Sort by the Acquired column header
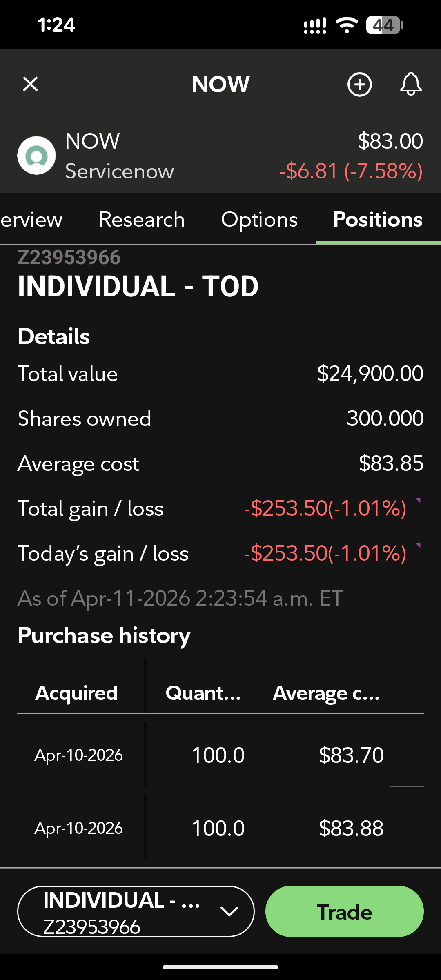 pyautogui.click(x=76, y=693)
